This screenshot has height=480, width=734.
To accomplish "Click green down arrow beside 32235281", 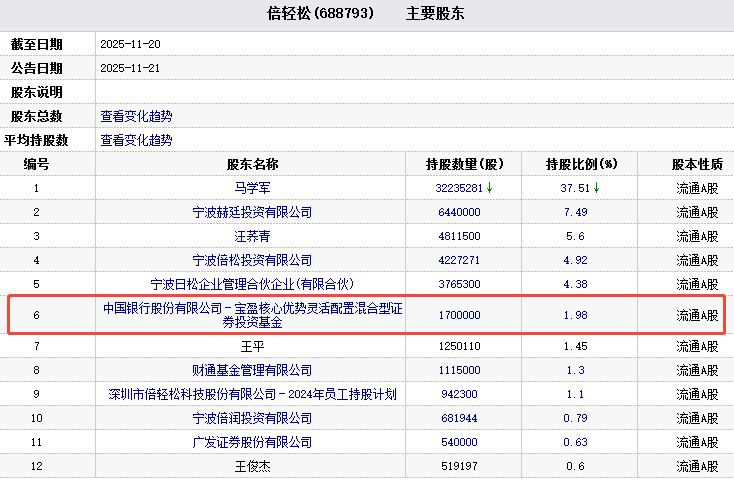I will [x=490, y=187].
